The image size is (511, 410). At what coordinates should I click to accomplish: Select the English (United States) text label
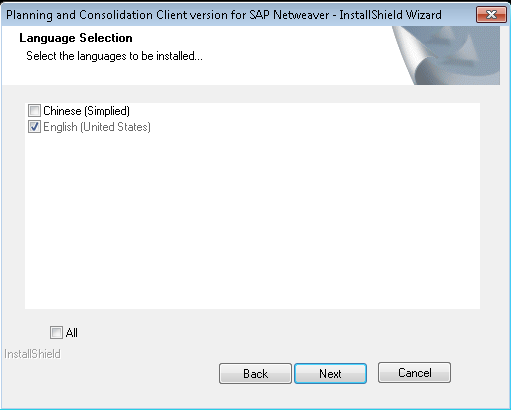[x=97, y=127]
